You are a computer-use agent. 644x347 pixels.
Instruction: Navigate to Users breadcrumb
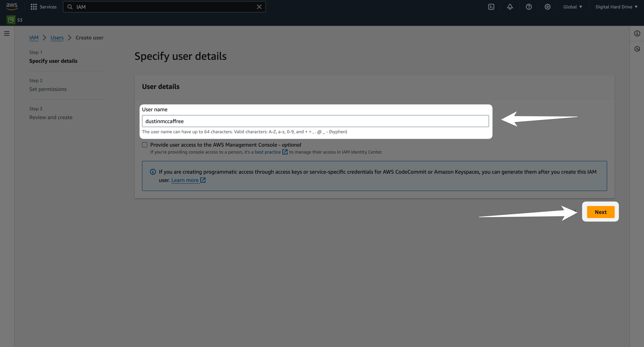click(57, 38)
